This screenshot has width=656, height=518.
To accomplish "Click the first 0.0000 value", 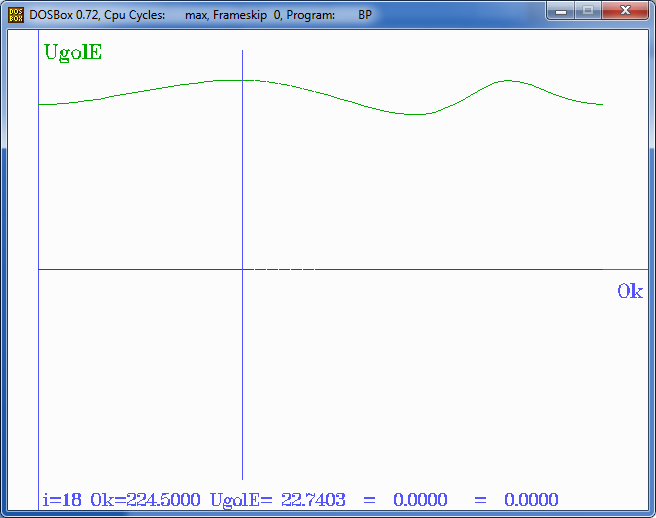I will pos(420,500).
